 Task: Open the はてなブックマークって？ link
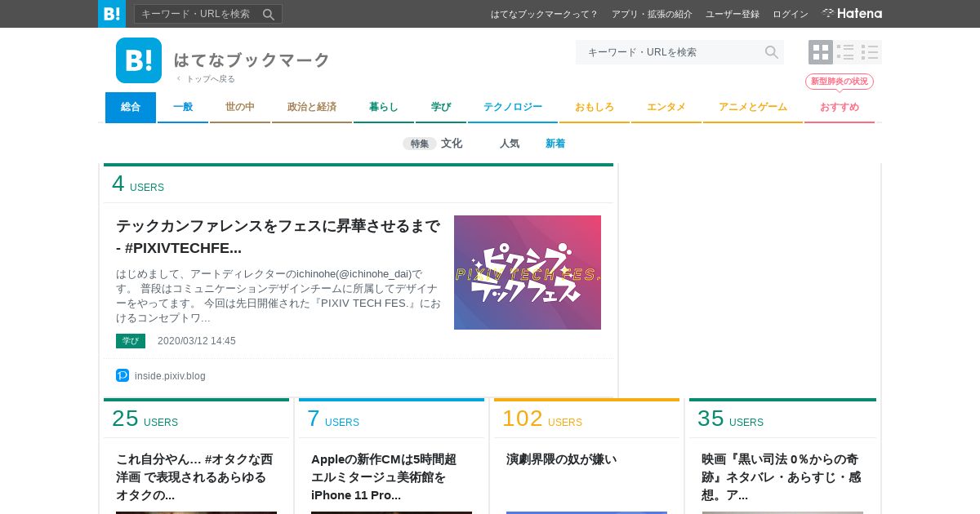545,14
